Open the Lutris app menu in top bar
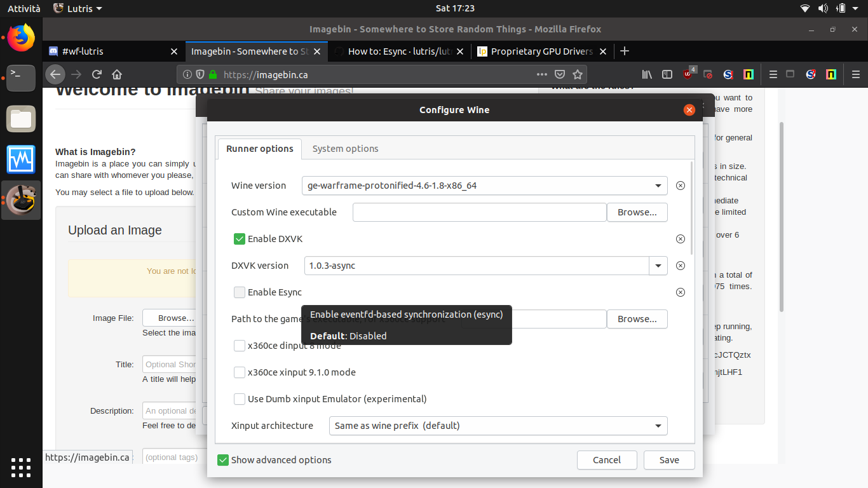 coord(78,8)
